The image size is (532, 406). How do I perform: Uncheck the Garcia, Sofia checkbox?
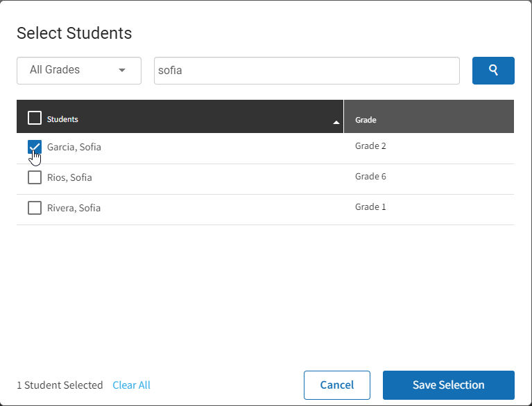(x=35, y=147)
